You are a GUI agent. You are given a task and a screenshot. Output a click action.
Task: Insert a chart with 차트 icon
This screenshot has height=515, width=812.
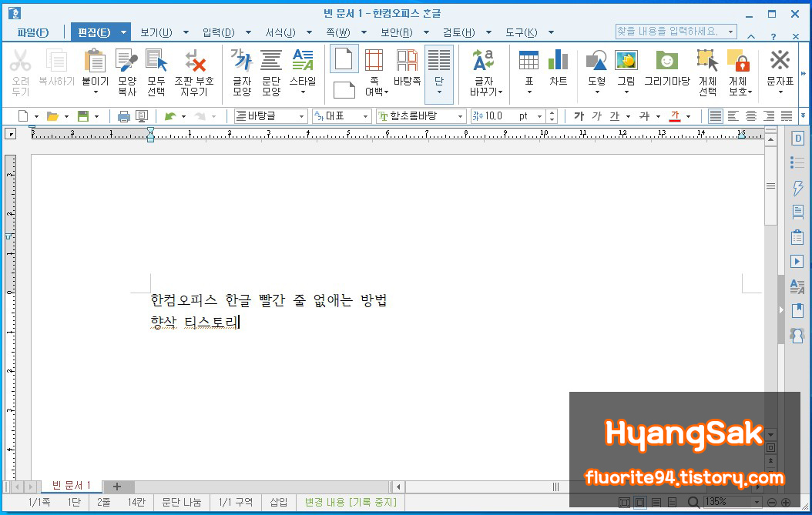[x=559, y=60]
